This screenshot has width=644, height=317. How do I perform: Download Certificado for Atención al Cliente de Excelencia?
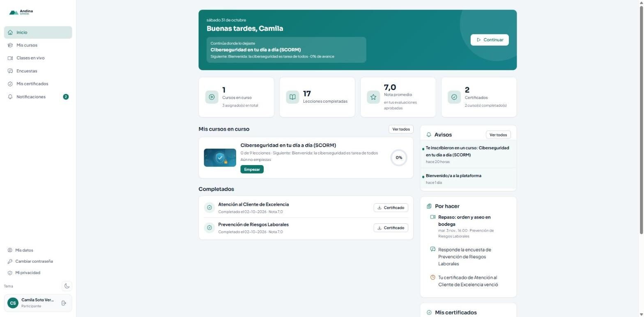click(x=391, y=208)
